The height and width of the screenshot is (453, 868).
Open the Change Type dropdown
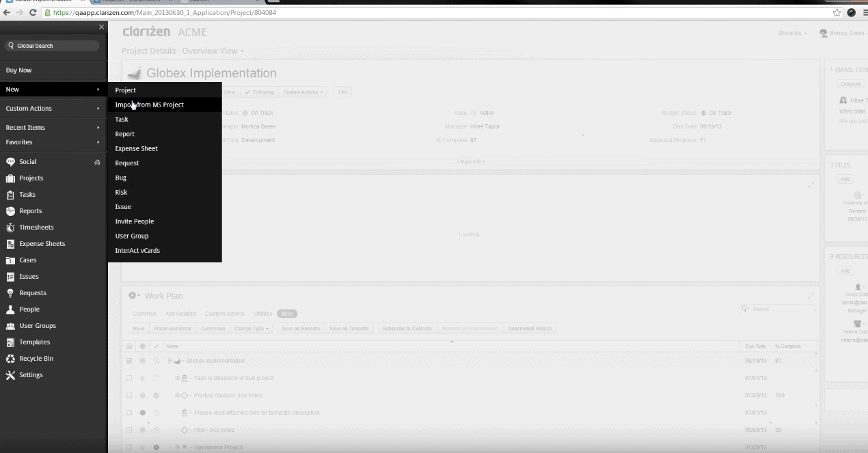coord(252,329)
